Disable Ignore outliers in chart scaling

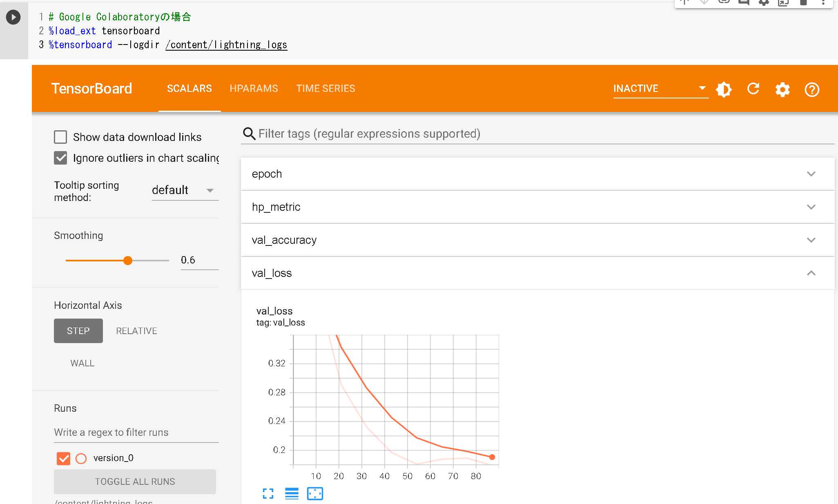pos(60,158)
